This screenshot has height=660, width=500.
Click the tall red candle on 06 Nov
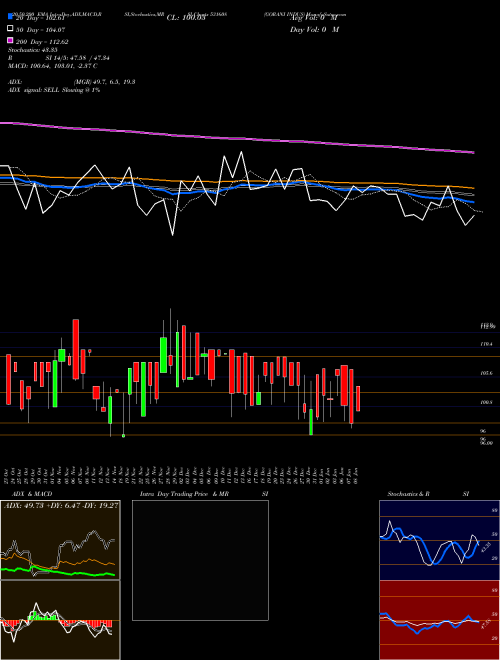pos(76,349)
